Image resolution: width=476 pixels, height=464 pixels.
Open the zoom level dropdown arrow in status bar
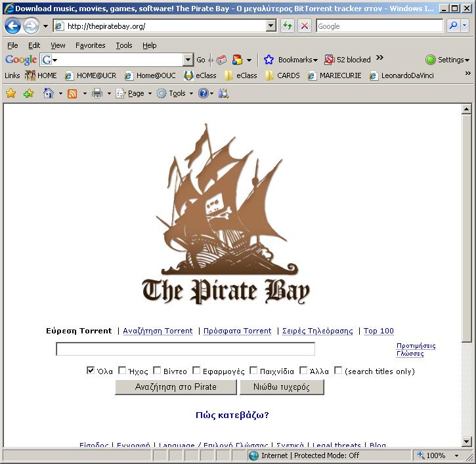pos(456,455)
